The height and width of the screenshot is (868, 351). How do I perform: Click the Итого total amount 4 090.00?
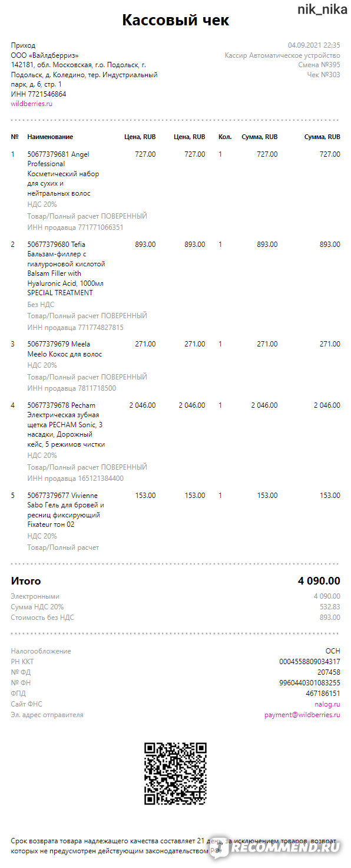click(x=319, y=581)
